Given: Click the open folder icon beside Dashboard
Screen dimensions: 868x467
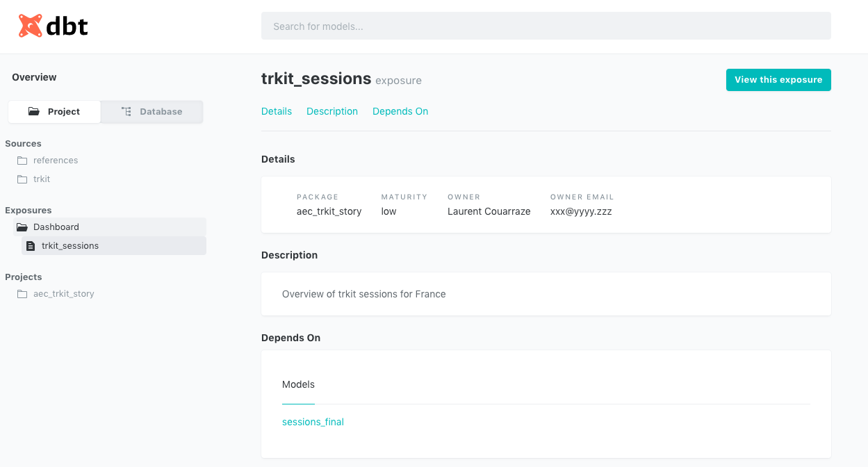Looking at the screenshot, I should pyautogui.click(x=22, y=227).
